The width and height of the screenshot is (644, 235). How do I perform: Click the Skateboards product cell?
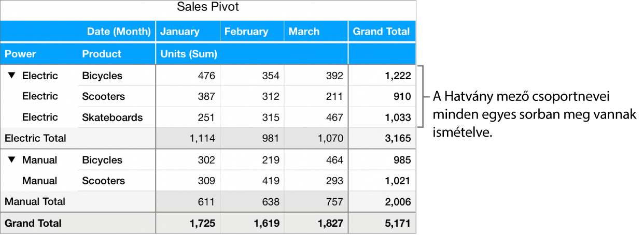pos(112,117)
